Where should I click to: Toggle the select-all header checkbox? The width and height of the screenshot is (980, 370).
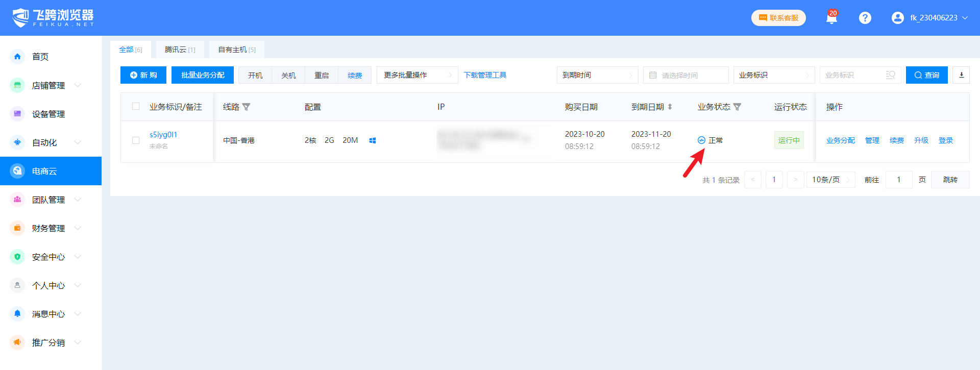pos(136,107)
